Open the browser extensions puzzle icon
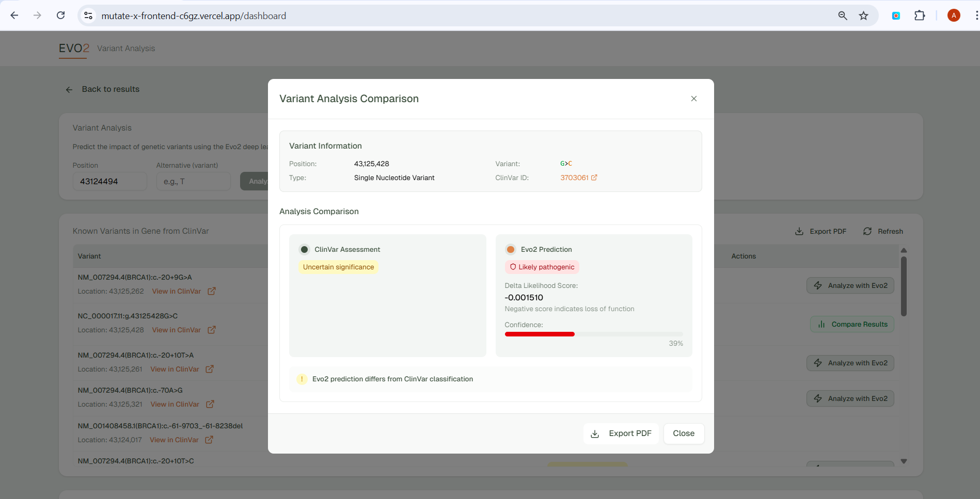 920,16
